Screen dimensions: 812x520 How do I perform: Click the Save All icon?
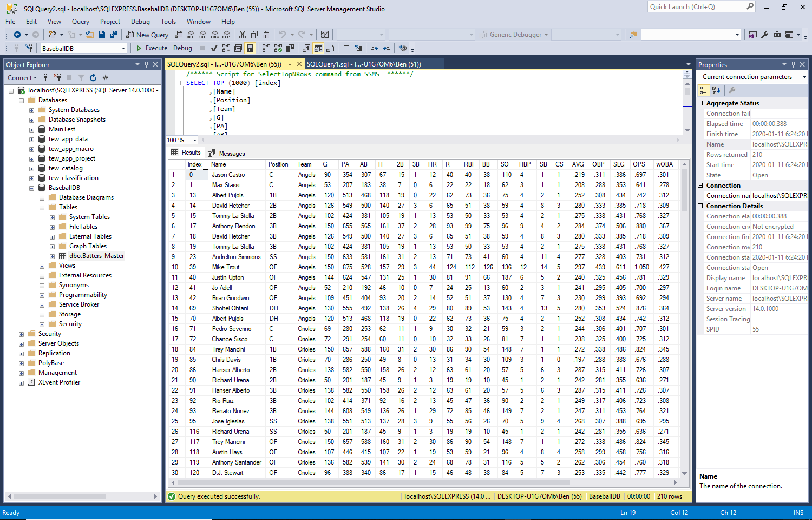point(113,35)
